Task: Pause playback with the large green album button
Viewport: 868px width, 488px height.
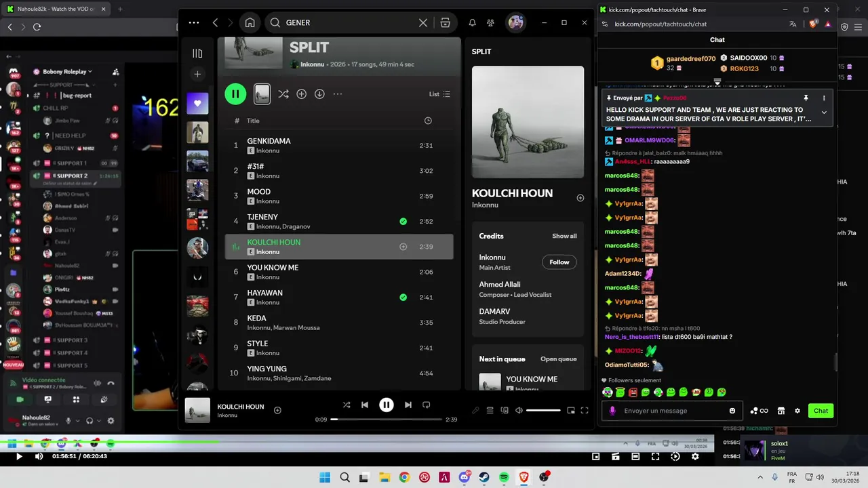Action: 235,94
